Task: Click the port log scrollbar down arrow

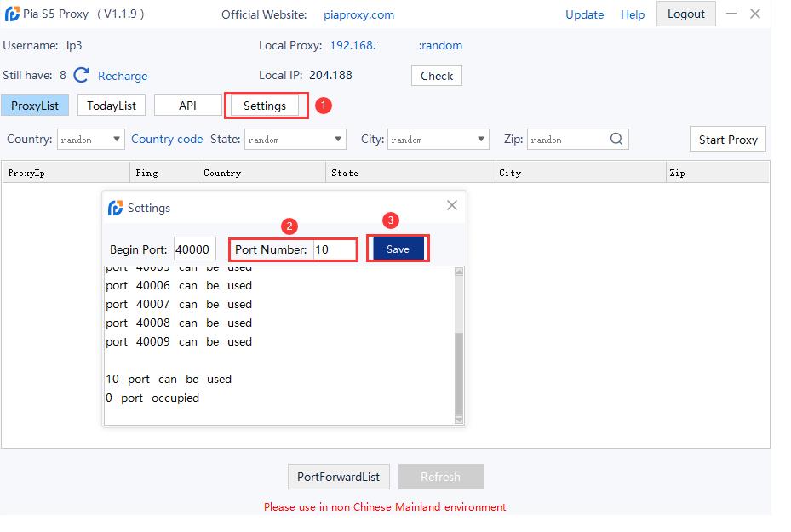Action: click(459, 420)
